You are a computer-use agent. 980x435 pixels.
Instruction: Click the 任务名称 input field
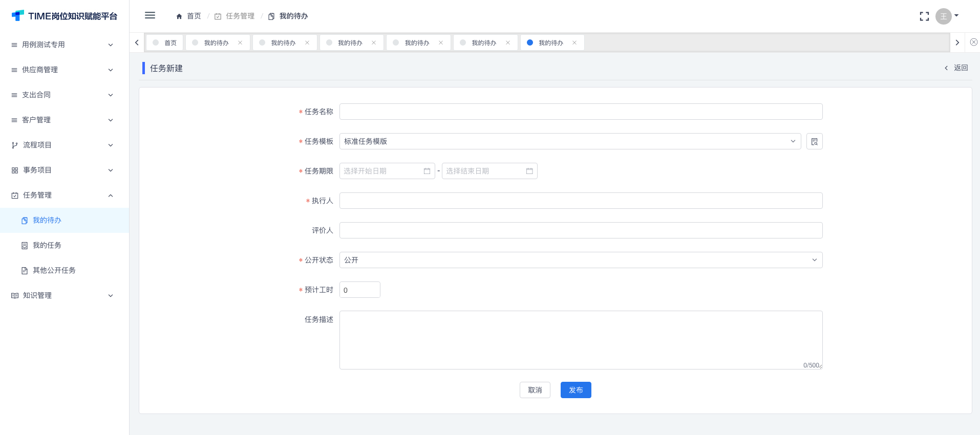click(581, 112)
